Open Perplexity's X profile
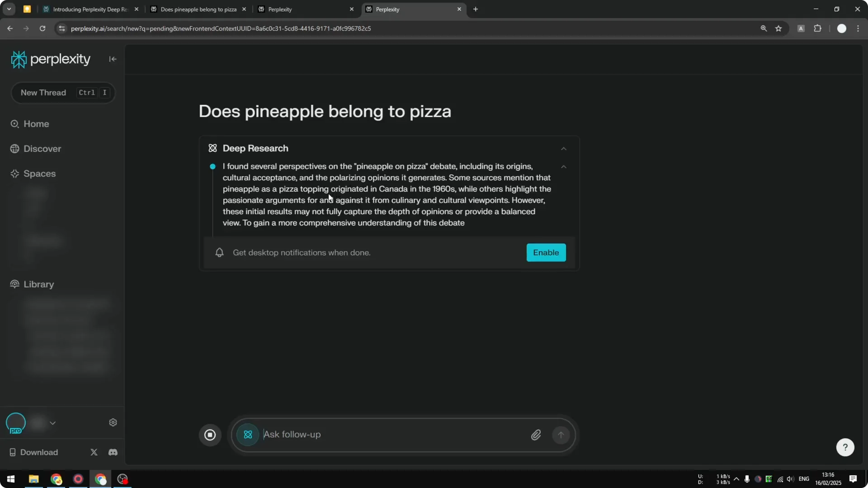The height and width of the screenshot is (488, 868). [94, 452]
